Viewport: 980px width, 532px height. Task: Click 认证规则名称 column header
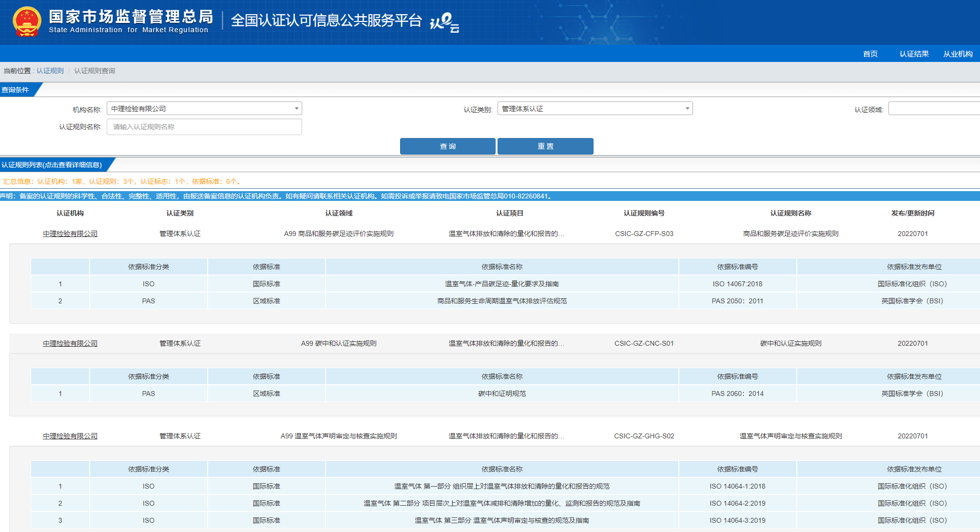[791, 213]
